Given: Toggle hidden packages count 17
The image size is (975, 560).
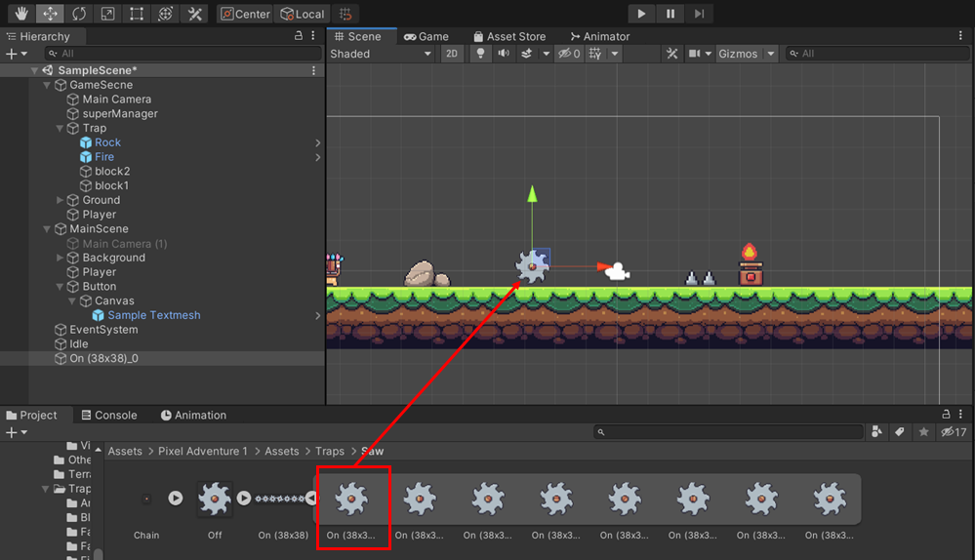Looking at the screenshot, I should [x=954, y=432].
